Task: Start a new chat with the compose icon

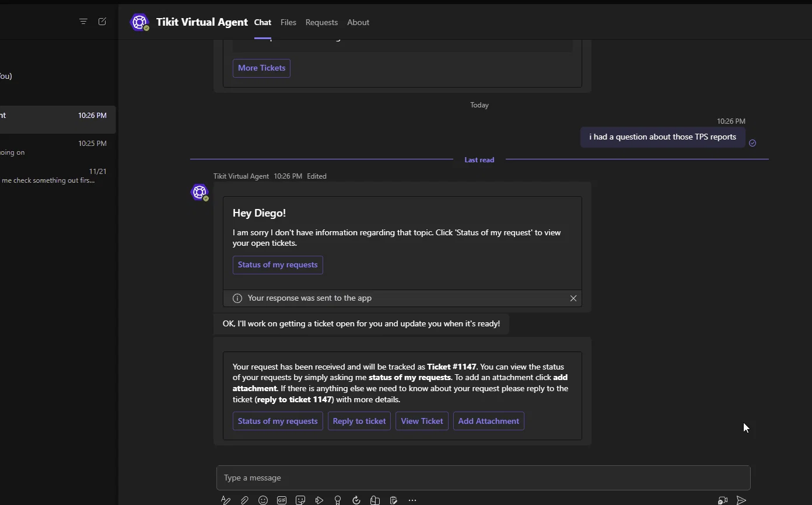Action: [x=102, y=22]
